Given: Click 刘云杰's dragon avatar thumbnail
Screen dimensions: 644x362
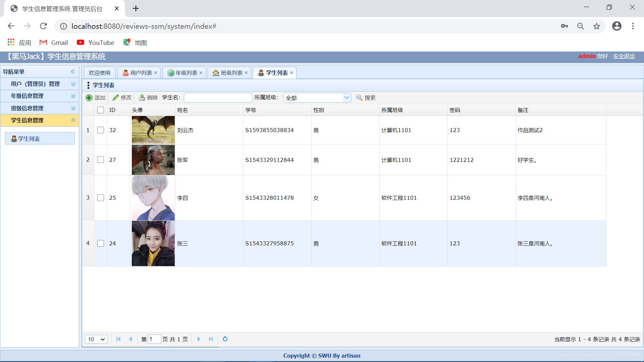Looking at the screenshot, I should tap(153, 130).
